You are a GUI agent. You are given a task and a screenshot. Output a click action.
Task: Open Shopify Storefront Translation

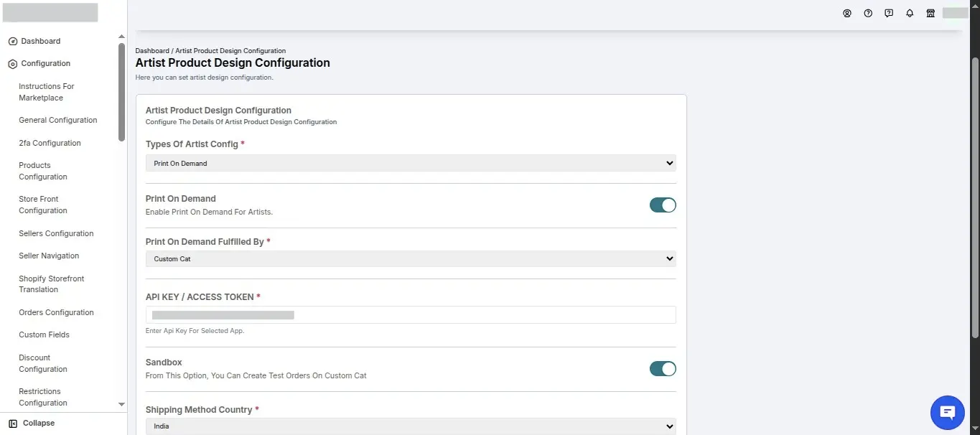point(52,284)
